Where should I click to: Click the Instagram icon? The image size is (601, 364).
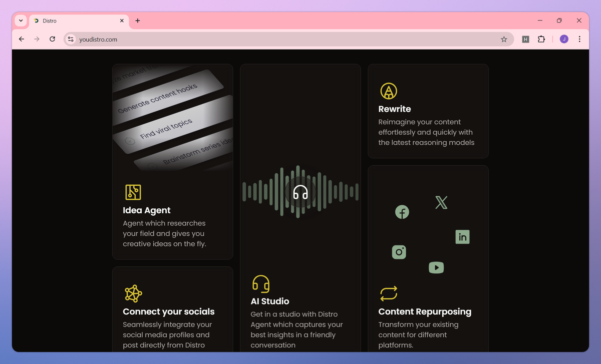click(x=399, y=252)
